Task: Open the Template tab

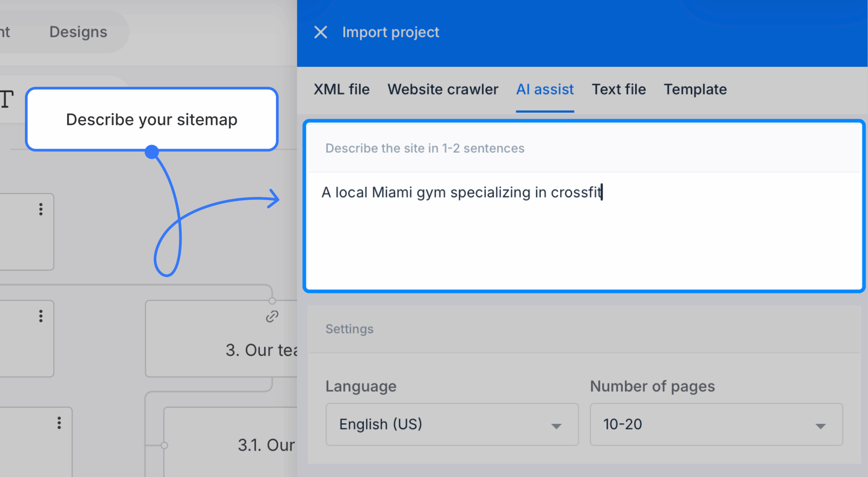Action: pos(695,90)
